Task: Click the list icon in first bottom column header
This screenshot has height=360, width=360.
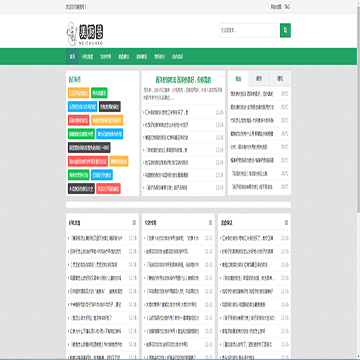Action: 134,223
